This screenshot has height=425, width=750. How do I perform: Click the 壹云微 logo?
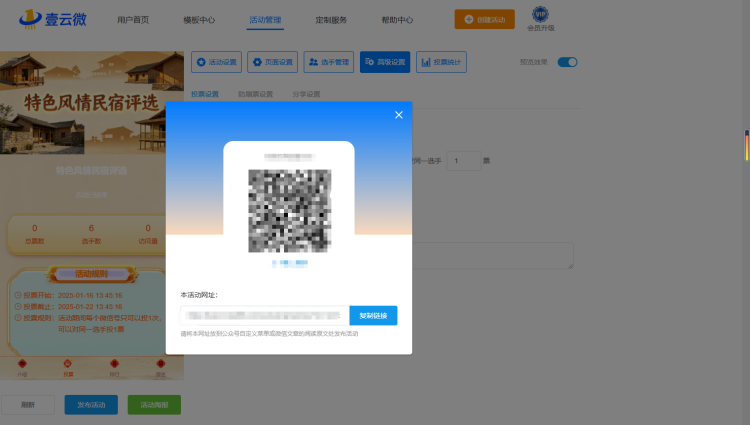pyautogui.click(x=53, y=19)
